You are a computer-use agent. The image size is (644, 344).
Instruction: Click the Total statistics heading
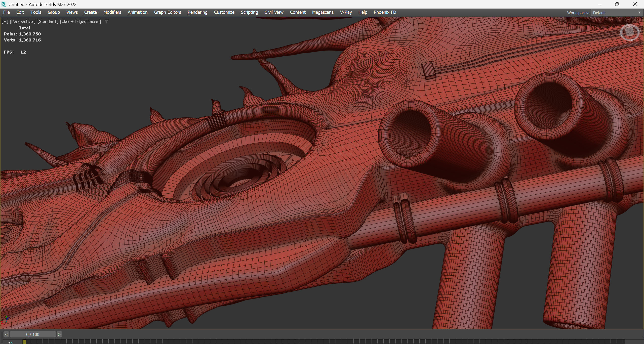click(24, 28)
